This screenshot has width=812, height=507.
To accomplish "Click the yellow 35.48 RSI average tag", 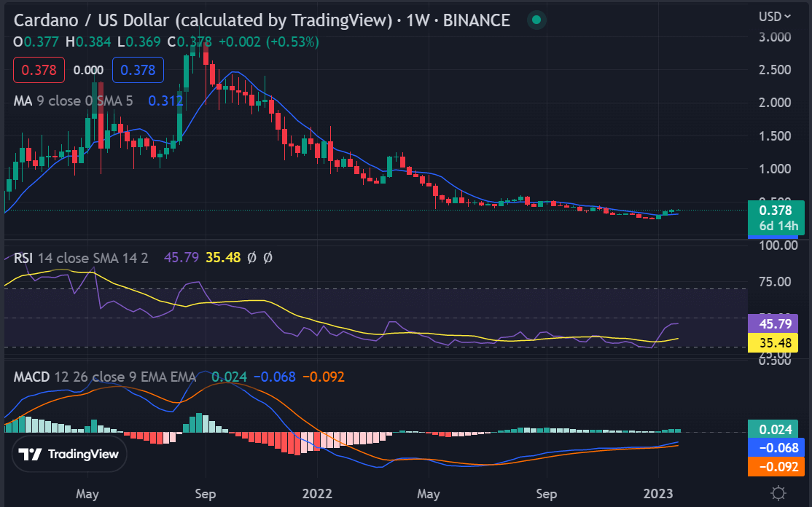I will tap(773, 342).
